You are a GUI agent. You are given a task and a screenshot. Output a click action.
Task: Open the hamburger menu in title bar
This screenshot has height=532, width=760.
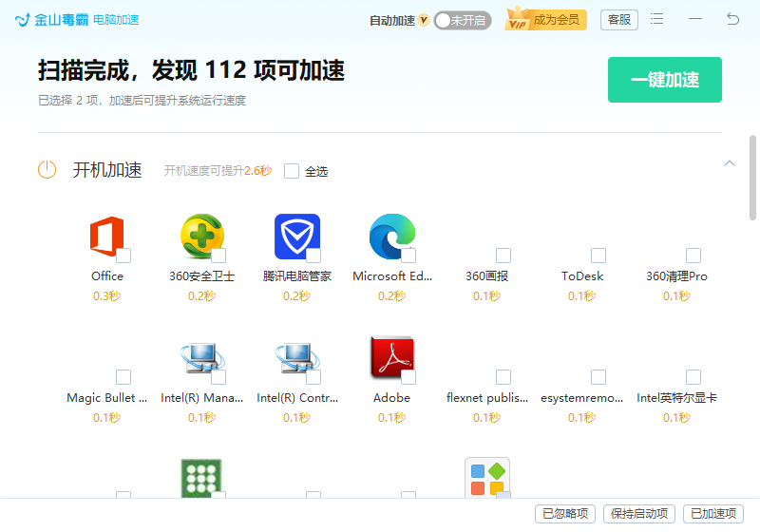[x=657, y=19]
